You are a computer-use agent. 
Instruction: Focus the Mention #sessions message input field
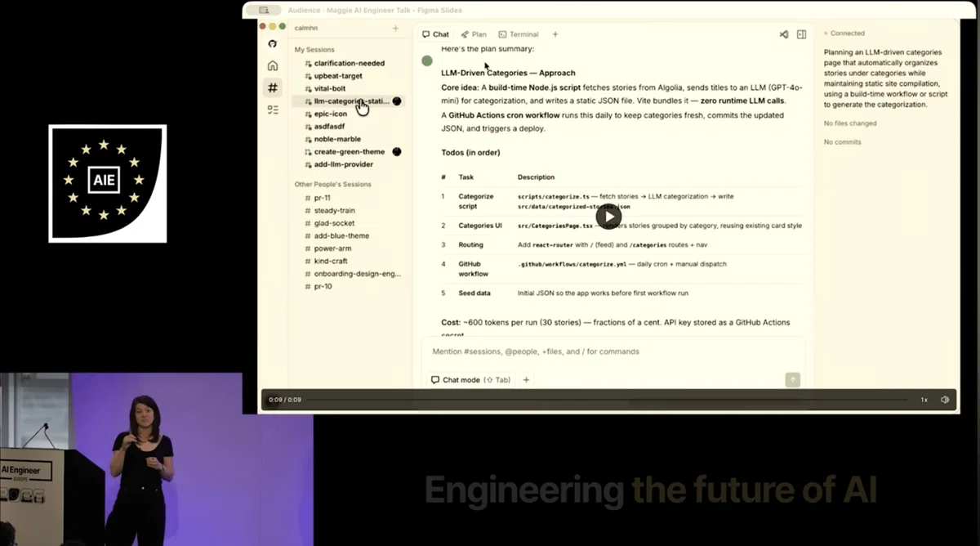(x=612, y=351)
